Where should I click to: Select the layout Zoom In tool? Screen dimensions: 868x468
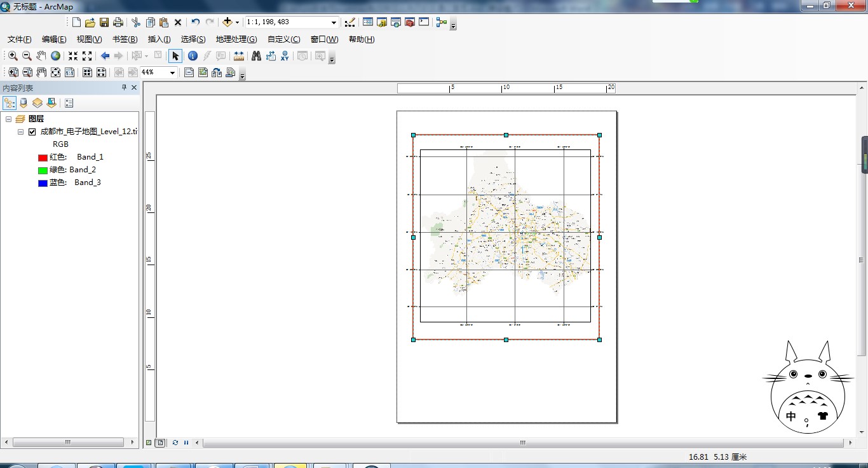tap(13, 72)
